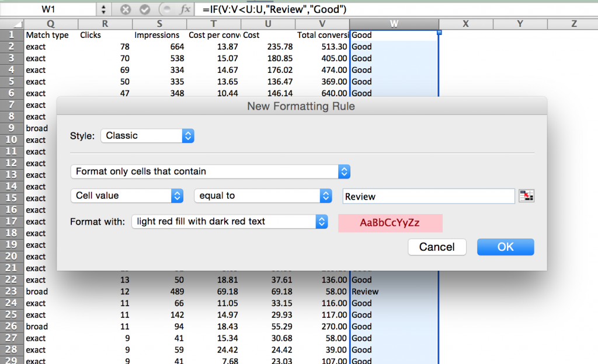The height and width of the screenshot is (364, 598).
Task: Select column W header
Action: point(394,24)
